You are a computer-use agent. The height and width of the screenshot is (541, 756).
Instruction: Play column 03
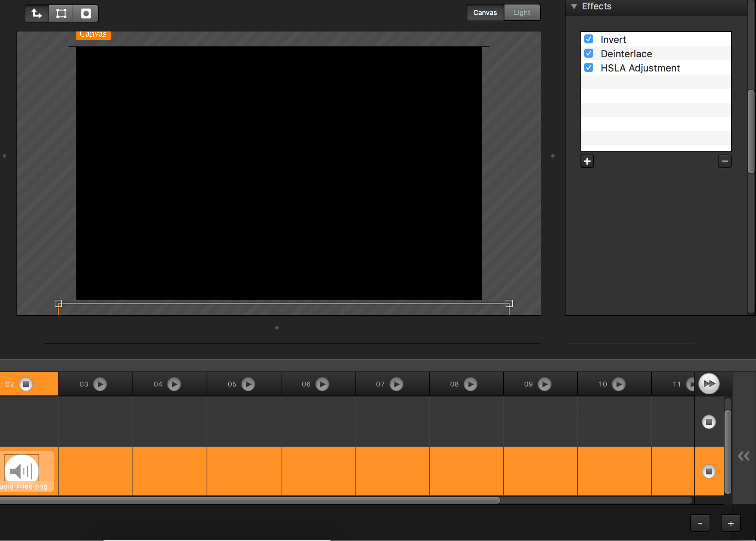100,384
